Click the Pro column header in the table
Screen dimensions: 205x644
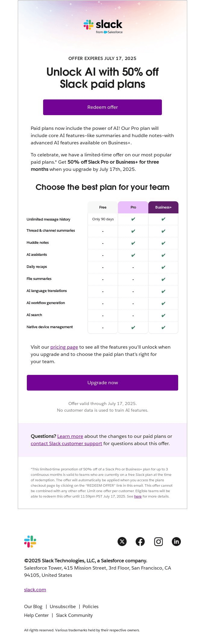tap(133, 207)
